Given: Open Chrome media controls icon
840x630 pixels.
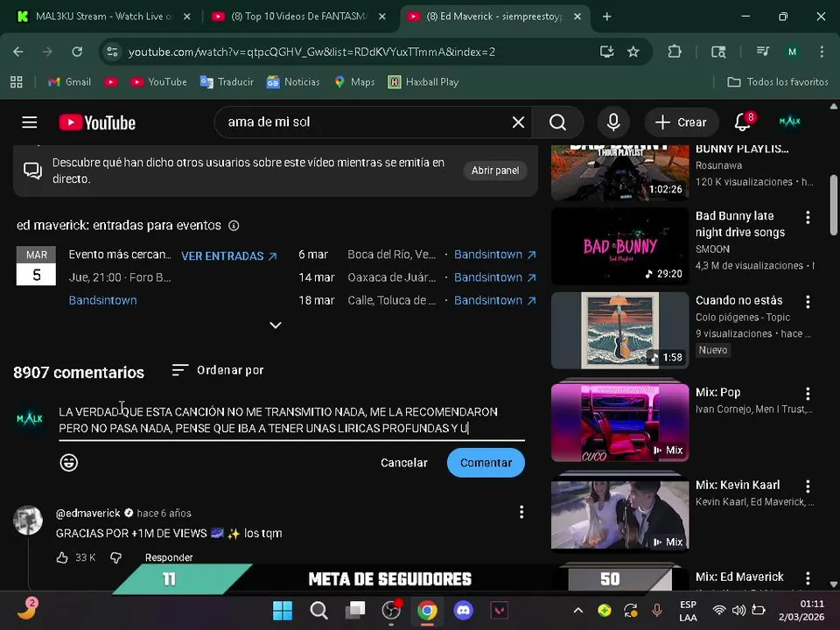Looking at the screenshot, I should (762, 52).
